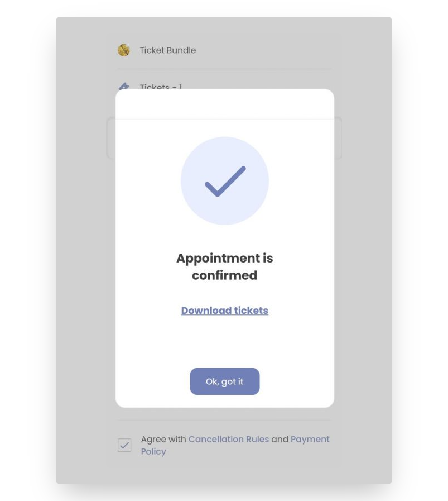Screen dimensions: 448x501
Task: Click the white margin outside the gray card
Action: [x=28, y=251]
